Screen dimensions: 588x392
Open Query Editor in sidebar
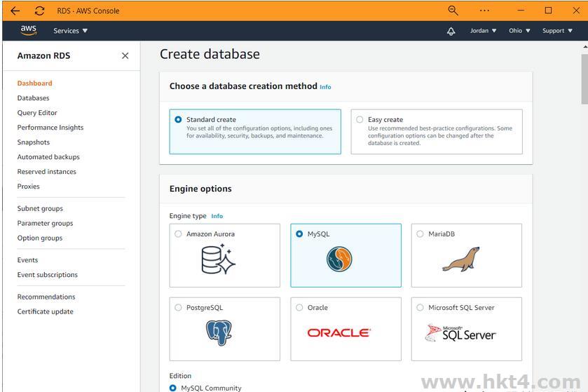point(37,112)
